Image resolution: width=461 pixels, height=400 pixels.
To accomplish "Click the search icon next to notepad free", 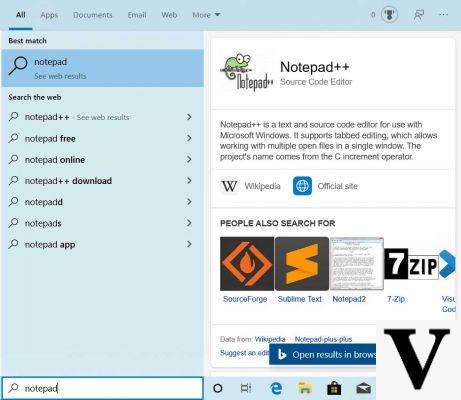I will (13, 138).
